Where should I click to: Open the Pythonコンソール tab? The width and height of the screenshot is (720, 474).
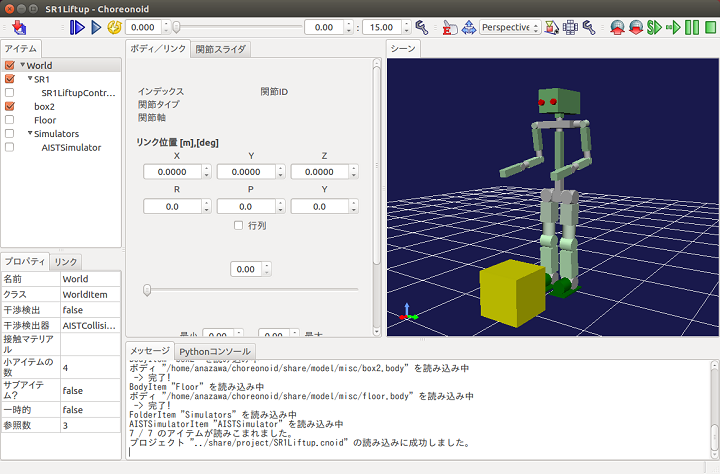point(215,352)
